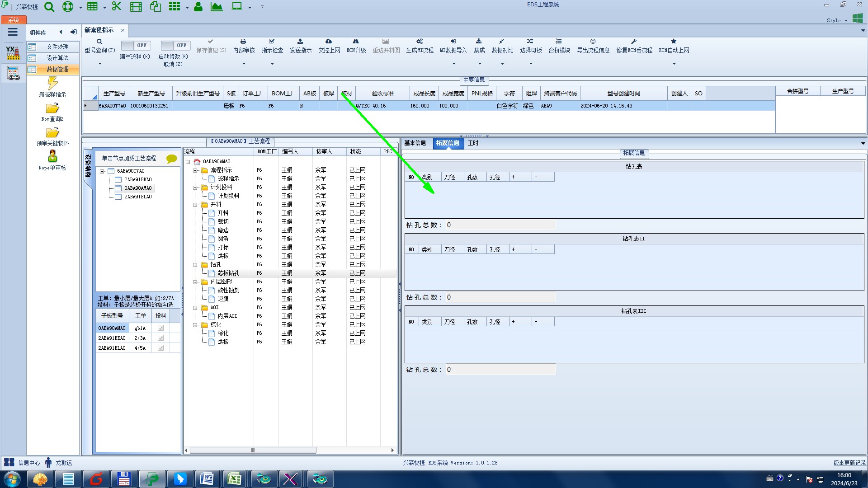868x488 pixels.
Task: Click 生成MI流程 gears button
Action: click(x=420, y=46)
